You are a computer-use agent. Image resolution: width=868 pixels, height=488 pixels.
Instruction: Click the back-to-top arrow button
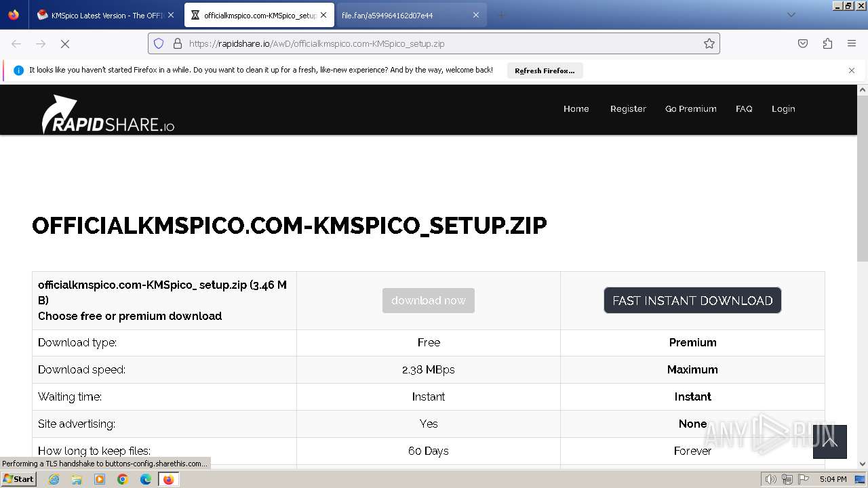coord(830,442)
